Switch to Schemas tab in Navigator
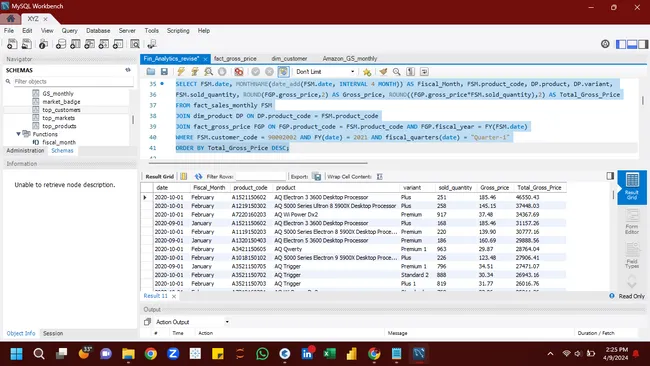Screen dimensions: 650x366 coord(62,150)
